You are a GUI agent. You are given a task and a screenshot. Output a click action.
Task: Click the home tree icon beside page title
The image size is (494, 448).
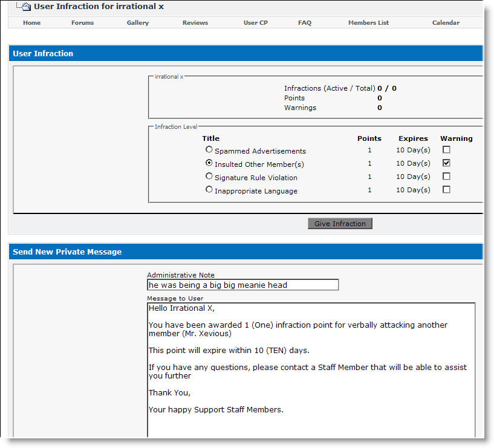click(x=24, y=7)
